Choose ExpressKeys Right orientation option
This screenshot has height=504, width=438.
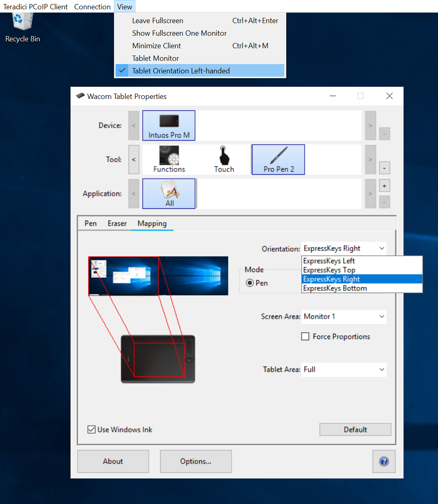[362, 279]
